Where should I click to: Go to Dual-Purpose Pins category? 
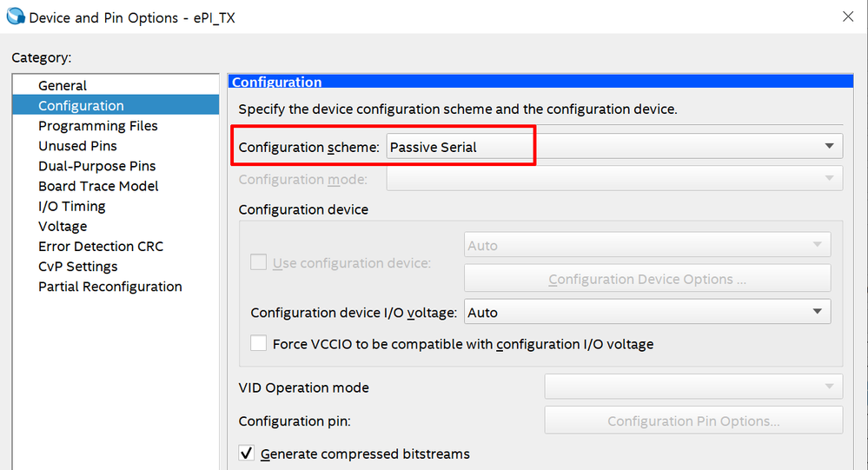(x=96, y=166)
